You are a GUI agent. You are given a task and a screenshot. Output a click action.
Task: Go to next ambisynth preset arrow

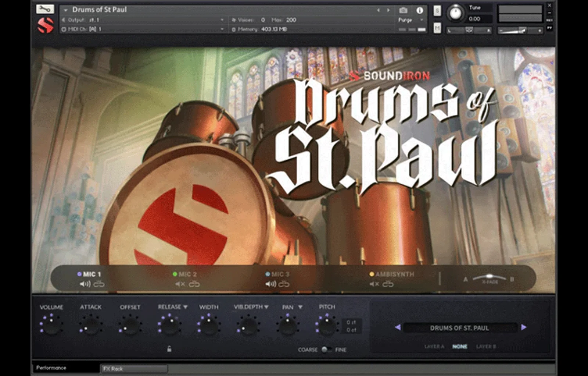[x=524, y=327]
